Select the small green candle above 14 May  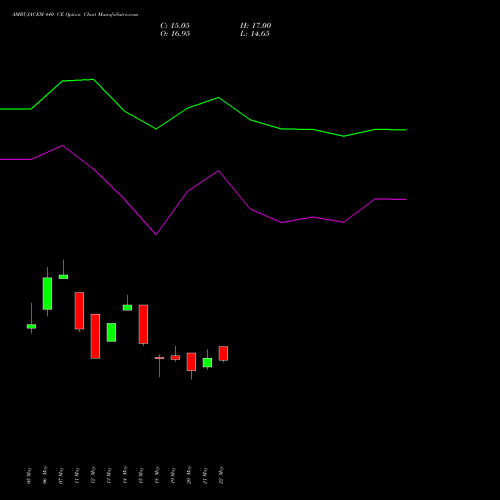127,308
